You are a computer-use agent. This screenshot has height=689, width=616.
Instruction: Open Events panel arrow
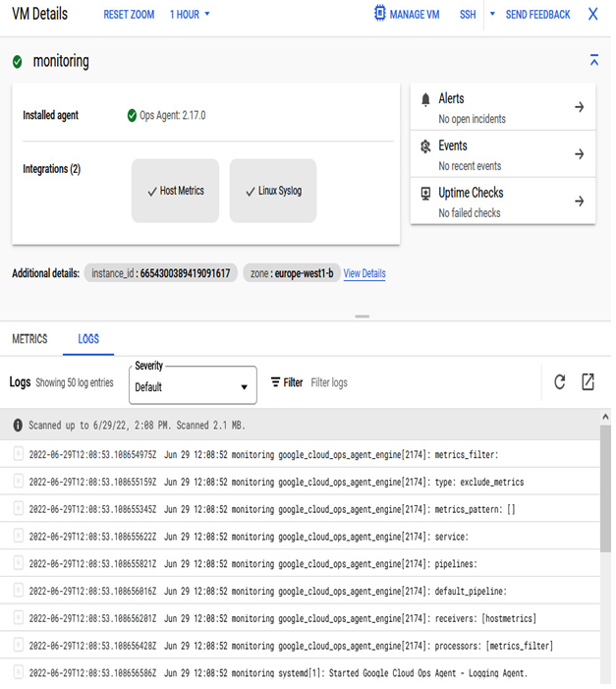click(x=579, y=153)
